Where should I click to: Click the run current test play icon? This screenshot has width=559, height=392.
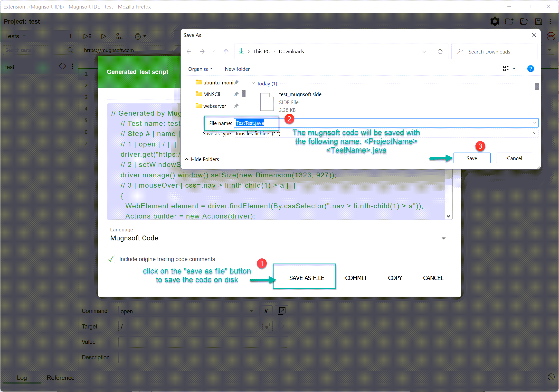[104, 36]
